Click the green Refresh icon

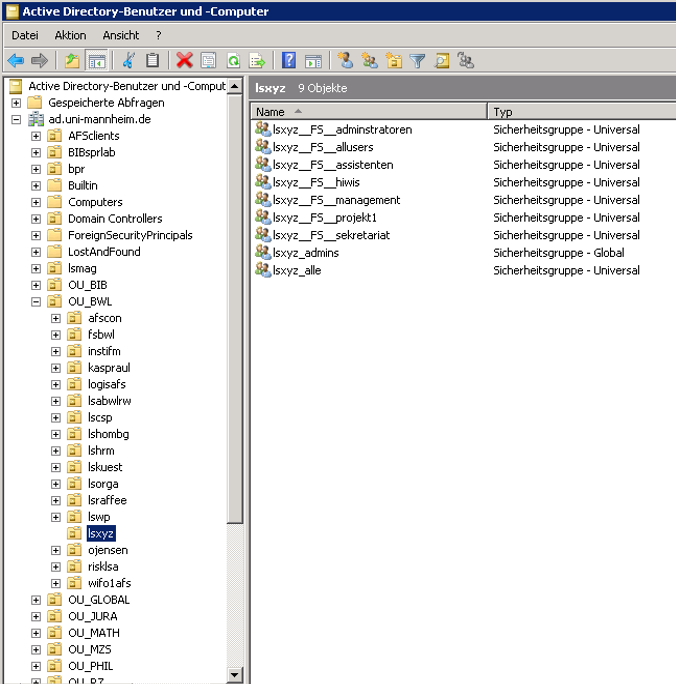pos(233,60)
